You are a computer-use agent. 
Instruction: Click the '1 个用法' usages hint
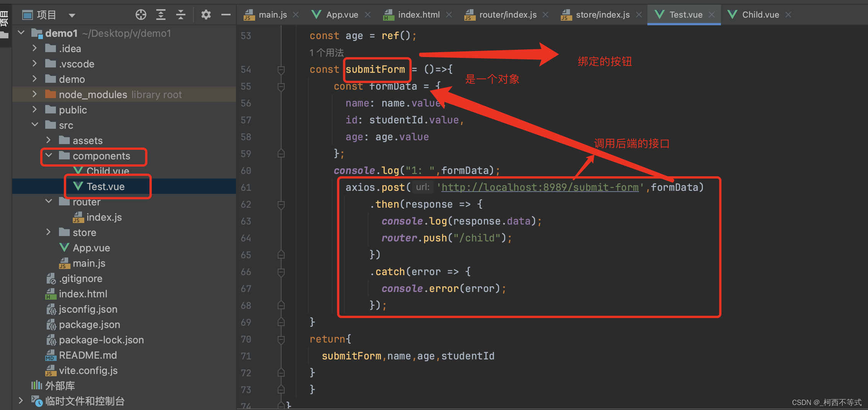[326, 52]
